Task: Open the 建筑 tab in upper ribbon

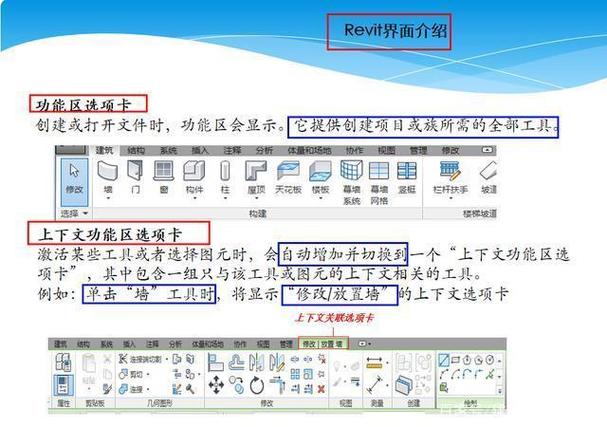Action: [104, 151]
